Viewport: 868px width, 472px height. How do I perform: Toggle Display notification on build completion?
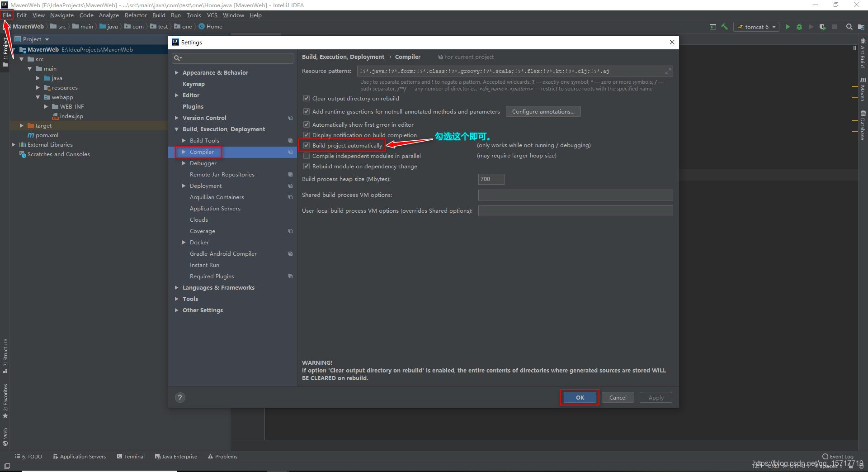coord(307,135)
